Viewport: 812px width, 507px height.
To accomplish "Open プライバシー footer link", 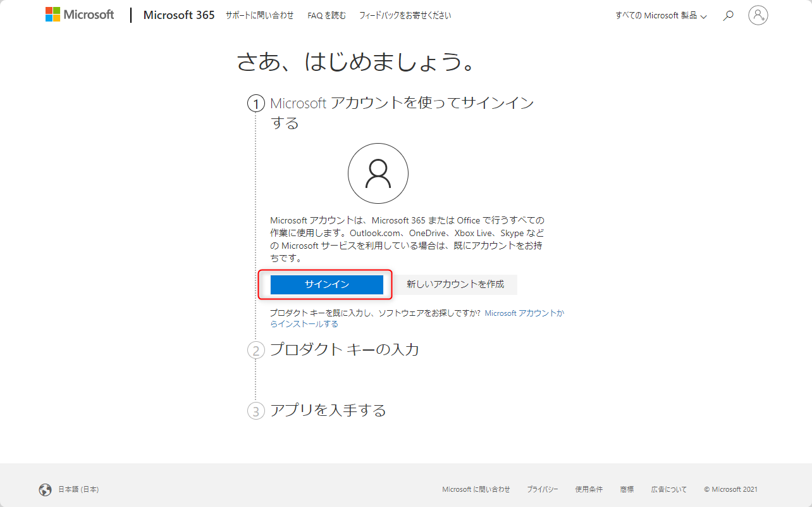I will 543,489.
